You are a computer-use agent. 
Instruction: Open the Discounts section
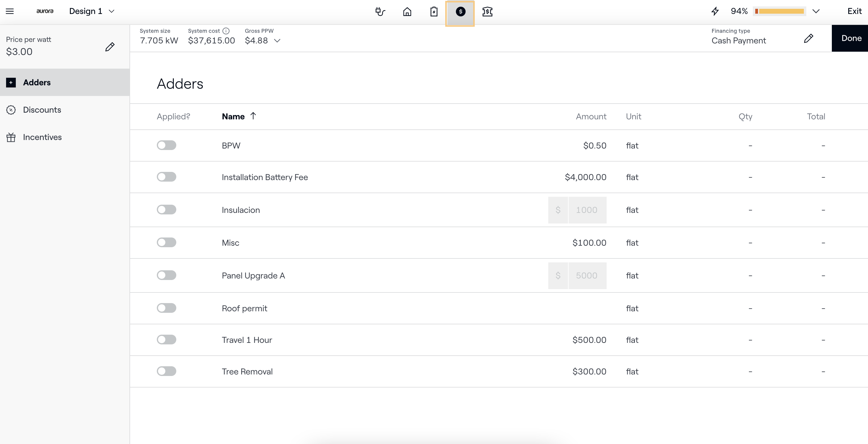tap(42, 110)
